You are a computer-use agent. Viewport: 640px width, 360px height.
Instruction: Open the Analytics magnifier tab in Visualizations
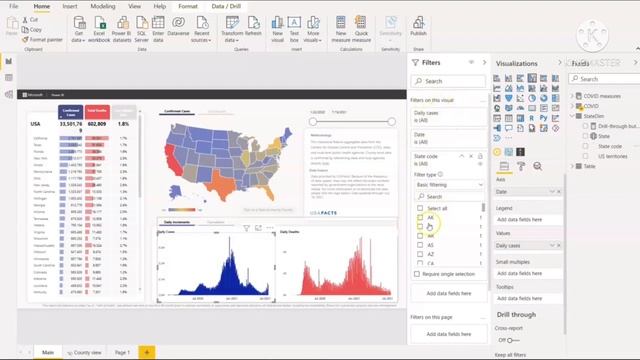click(x=538, y=166)
